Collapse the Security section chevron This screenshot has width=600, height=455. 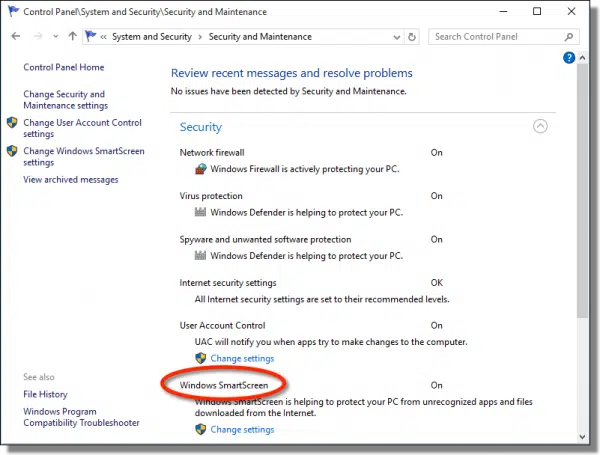[x=540, y=126]
